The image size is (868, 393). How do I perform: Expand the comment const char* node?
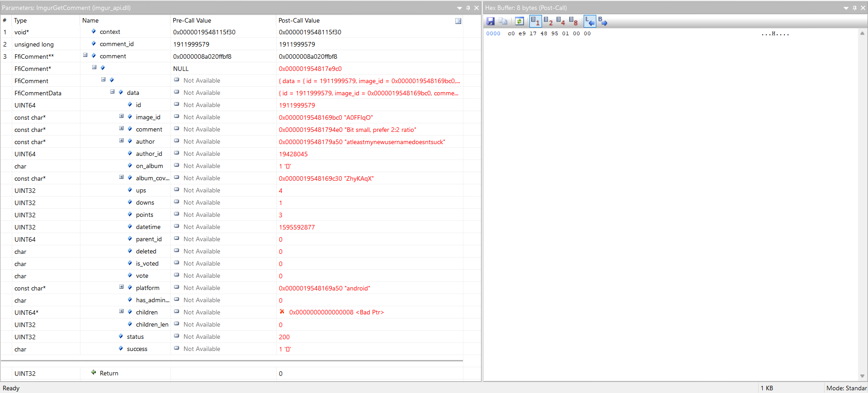pos(121,128)
